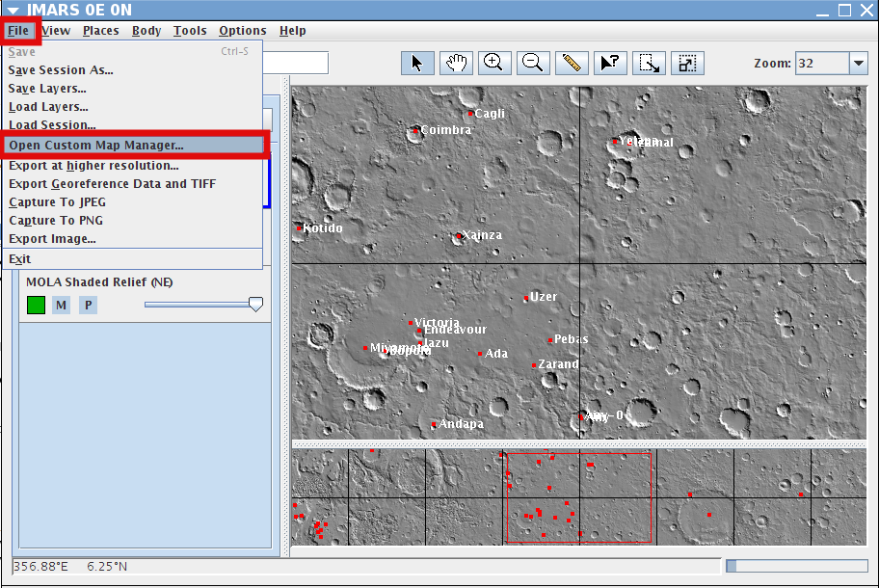Choose the zoom out magnifier tool
Viewport: 879px width, 588px height.
pos(533,63)
